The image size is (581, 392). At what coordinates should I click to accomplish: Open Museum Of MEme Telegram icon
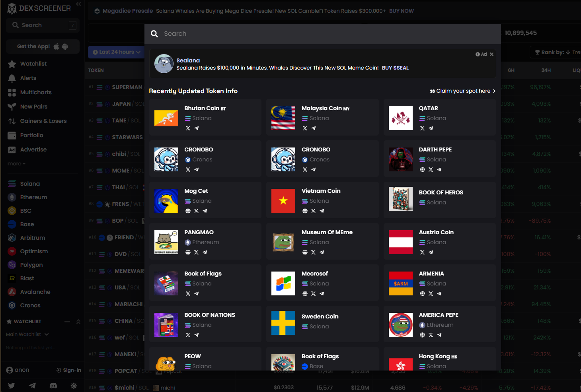pyautogui.click(x=322, y=252)
